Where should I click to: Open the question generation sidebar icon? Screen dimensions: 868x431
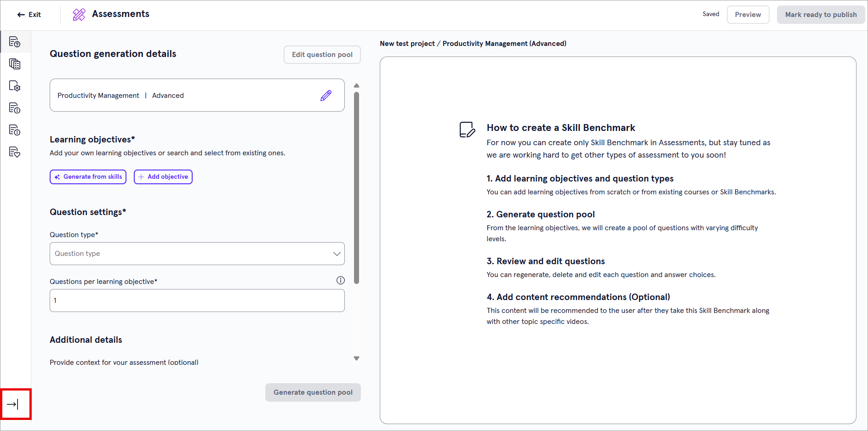[15, 42]
